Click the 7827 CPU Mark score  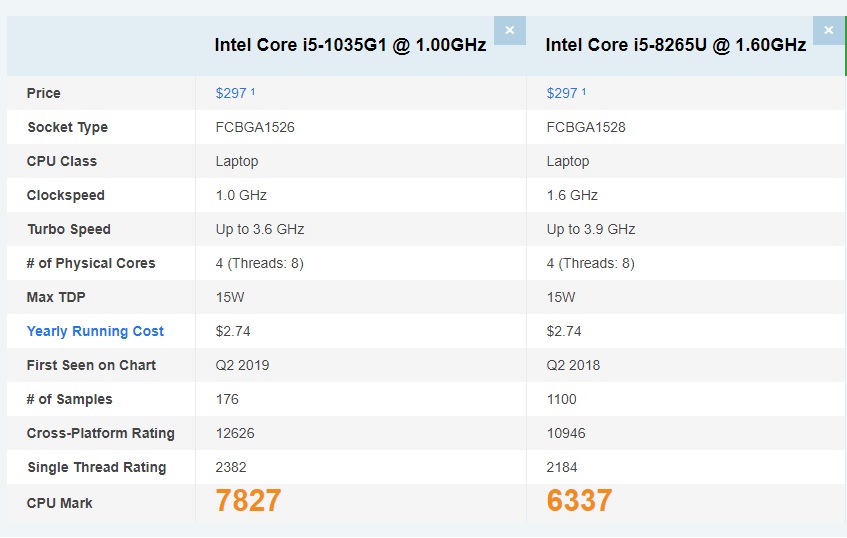click(x=248, y=501)
